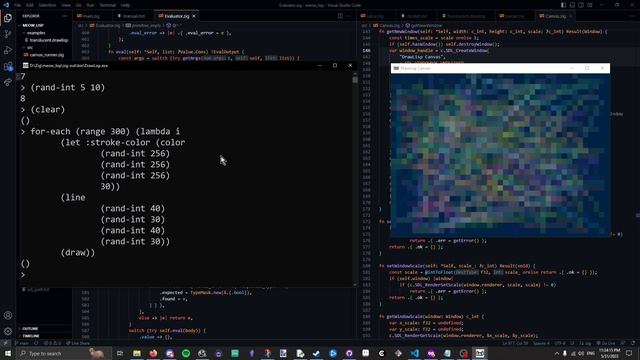Open the Selection menu
The width and height of the screenshot is (640, 360).
(x=47, y=5)
